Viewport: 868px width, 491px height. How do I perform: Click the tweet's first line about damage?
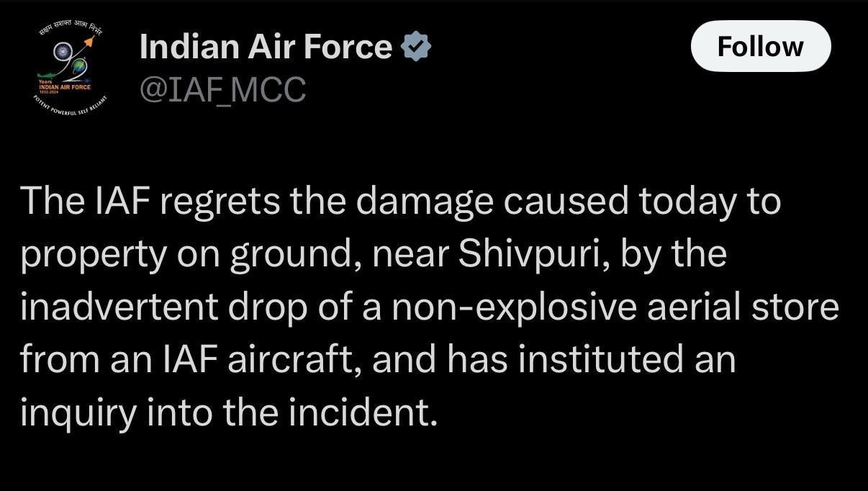pyautogui.click(x=401, y=202)
